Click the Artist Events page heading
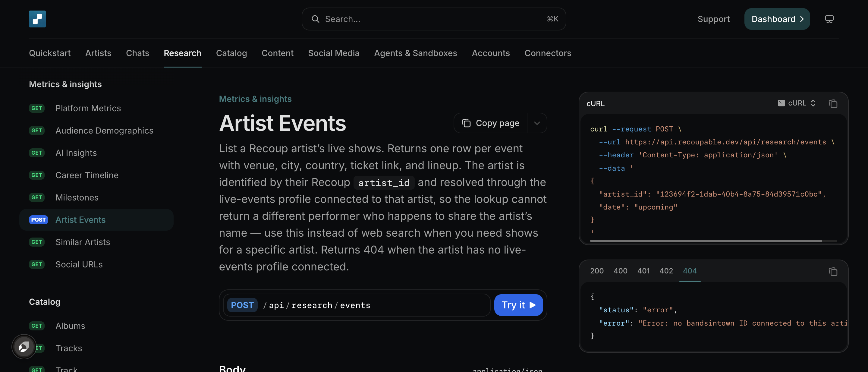The image size is (868, 372). 282,123
